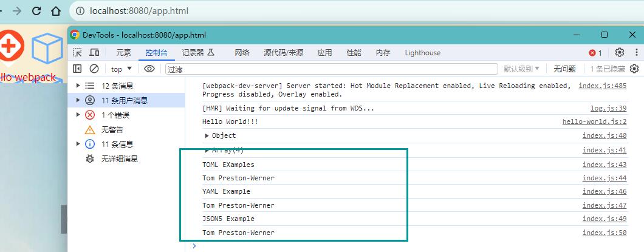Switch to the 网络 tab

click(x=242, y=53)
